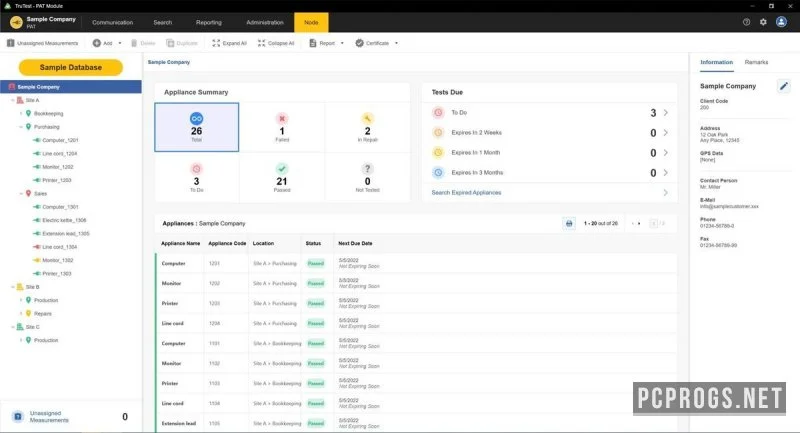
Task: Collapse the Sales tree node
Action: (21, 194)
